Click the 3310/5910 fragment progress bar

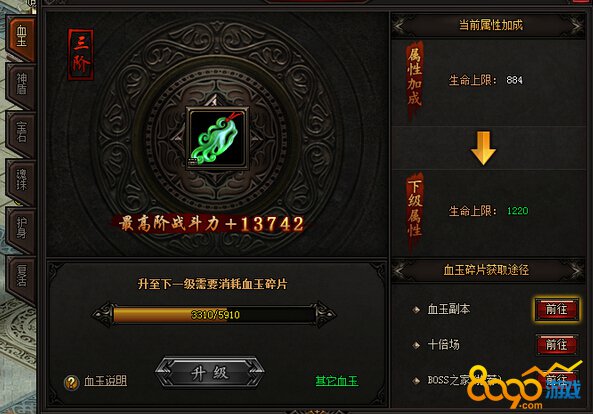click(214, 315)
